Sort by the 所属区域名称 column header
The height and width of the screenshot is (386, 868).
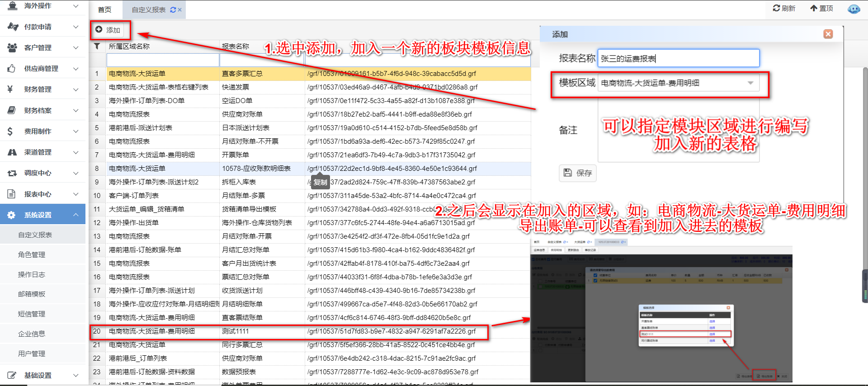[129, 47]
